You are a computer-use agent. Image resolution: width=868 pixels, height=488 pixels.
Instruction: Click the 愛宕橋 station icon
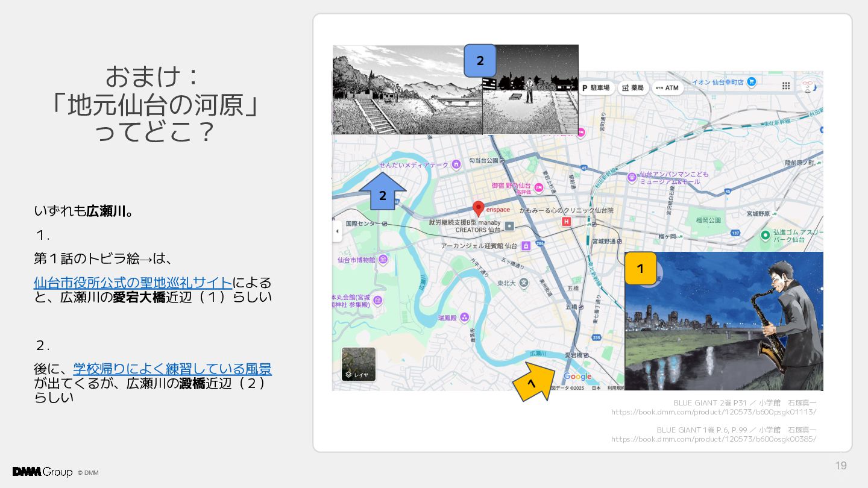(586, 355)
